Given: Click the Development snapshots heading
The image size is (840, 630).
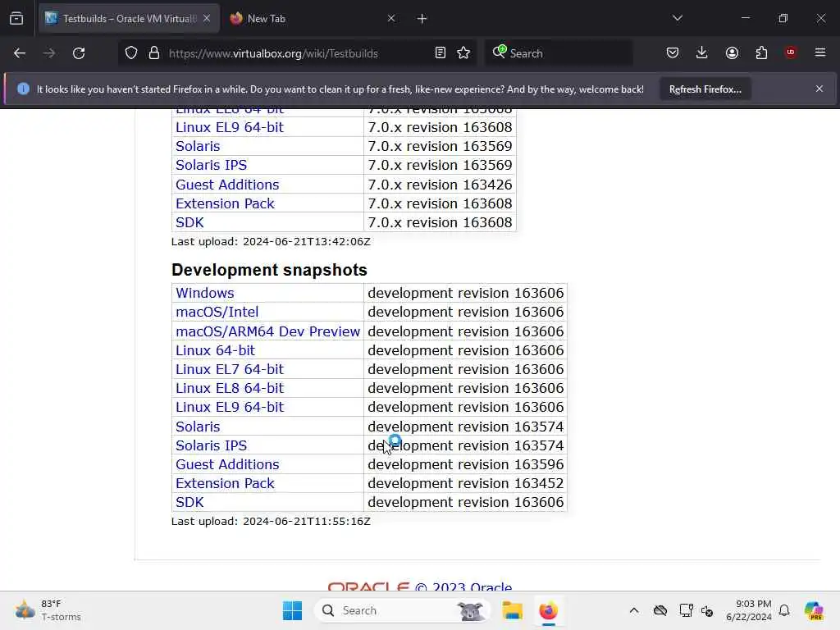Looking at the screenshot, I should (269, 270).
